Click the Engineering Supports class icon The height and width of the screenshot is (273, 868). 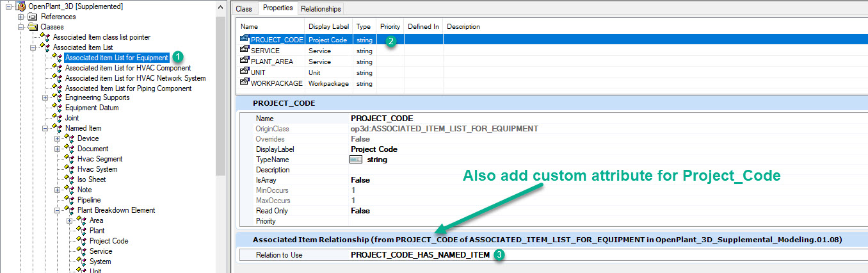point(57,97)
